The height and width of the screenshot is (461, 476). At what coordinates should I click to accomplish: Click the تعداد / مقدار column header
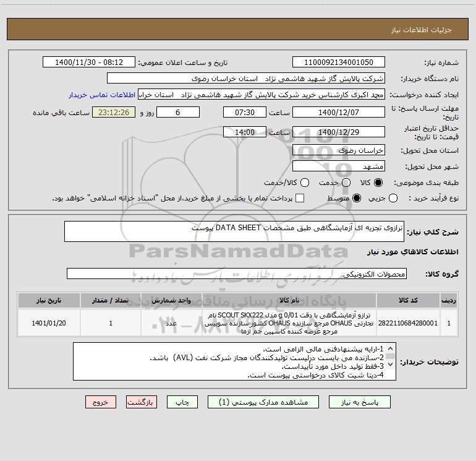(x=111, y=300)
